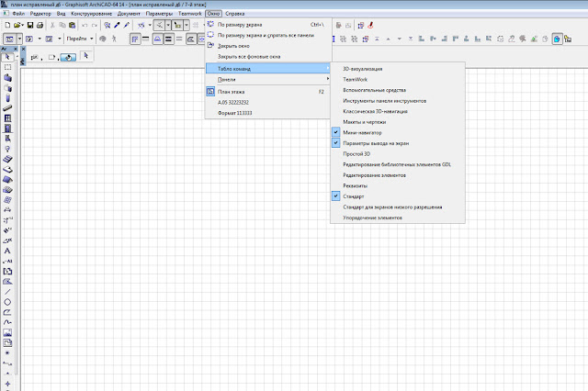Select the Door tool in the toolbox

coord(7,128)
